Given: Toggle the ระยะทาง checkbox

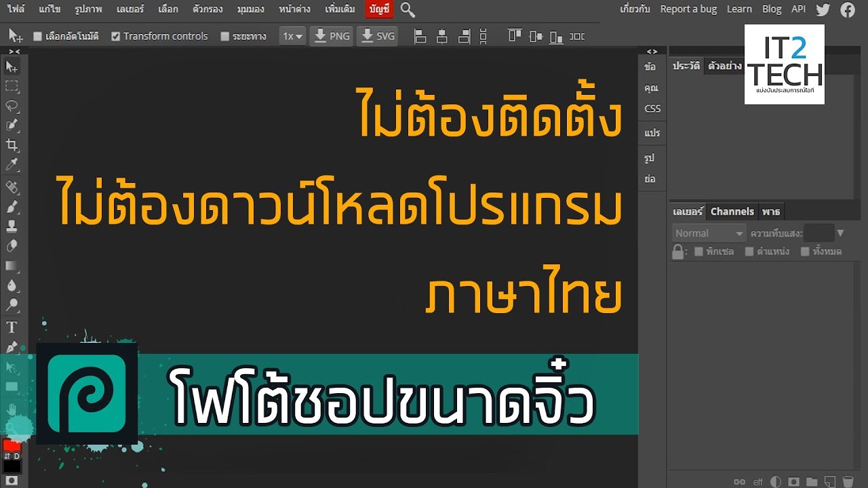Looking at the screenshot, I should 225,37.
